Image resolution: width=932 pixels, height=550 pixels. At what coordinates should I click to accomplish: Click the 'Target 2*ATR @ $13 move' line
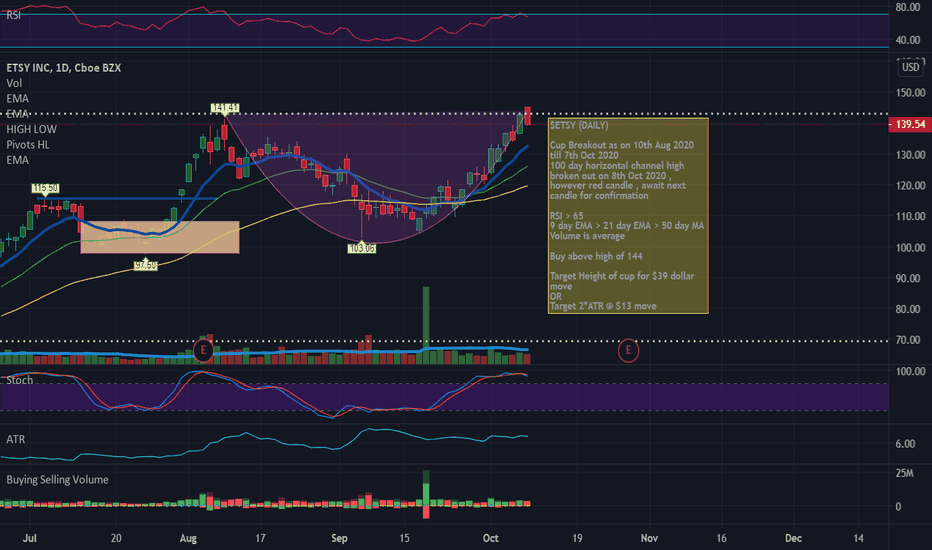(x=603, y=306)
